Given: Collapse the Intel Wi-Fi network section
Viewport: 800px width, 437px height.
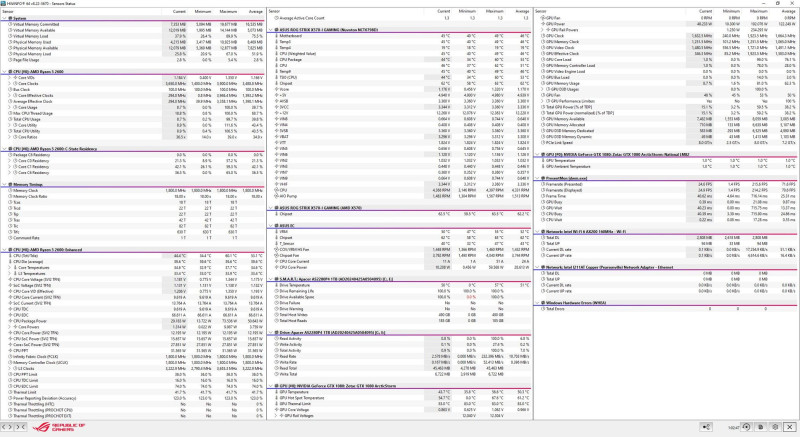Looking at the screenshot, I should tap(537, 232).
